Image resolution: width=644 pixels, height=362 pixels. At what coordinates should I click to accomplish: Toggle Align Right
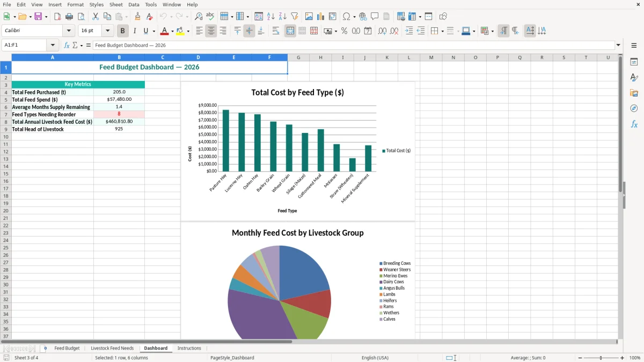click(223, 31)
